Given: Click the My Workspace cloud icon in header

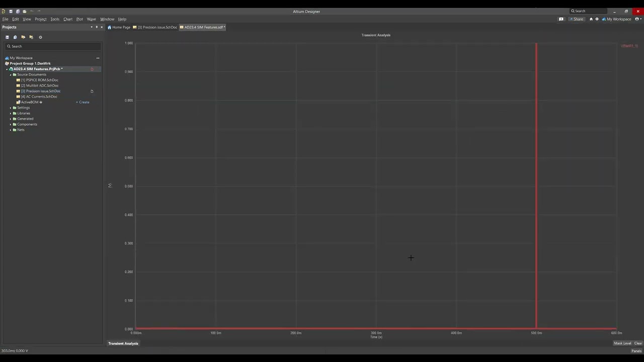Looking at the screenshot, I should click(604, 19).
